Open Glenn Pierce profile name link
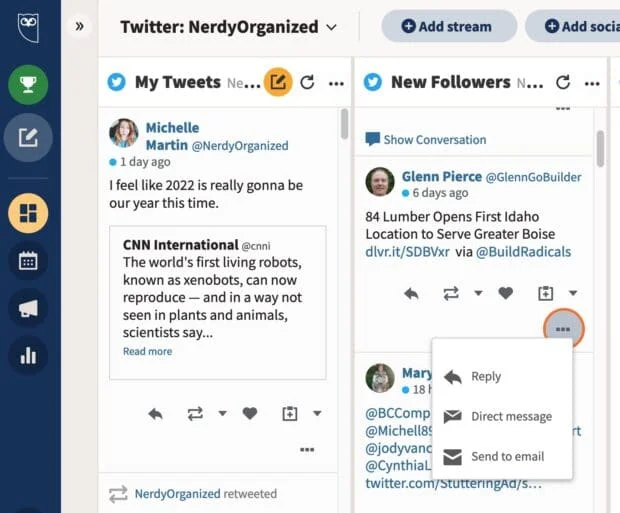This screenshot has height=513, width=620. coord(442,176)
